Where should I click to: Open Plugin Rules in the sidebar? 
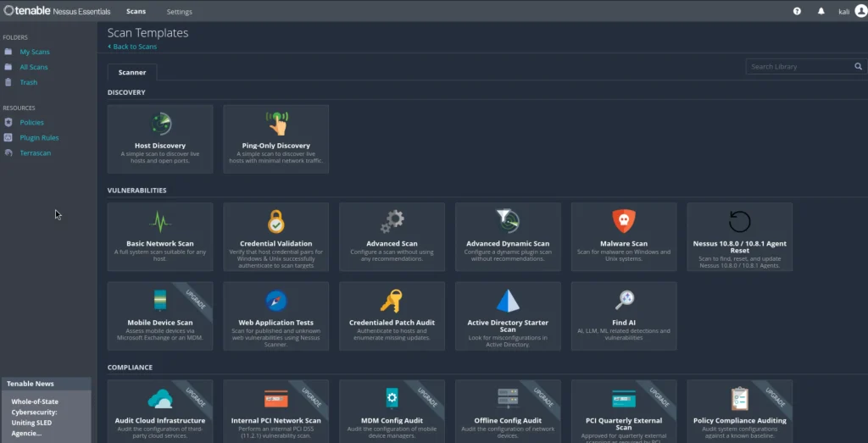(39, 138)
